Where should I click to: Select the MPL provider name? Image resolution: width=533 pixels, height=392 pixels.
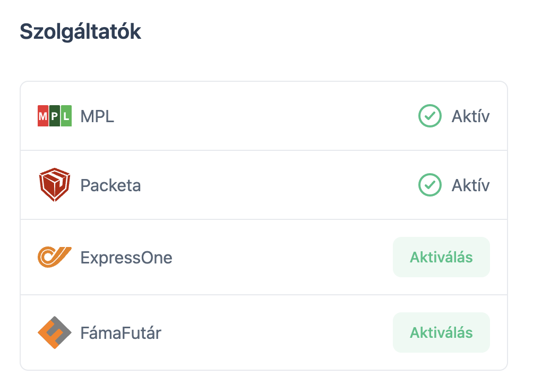[x=97, y=116]
